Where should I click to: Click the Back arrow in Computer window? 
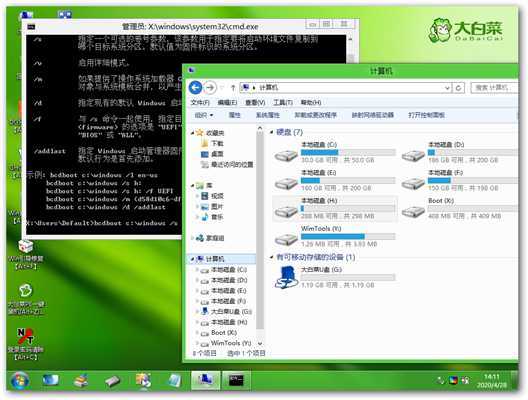point(195,88)
